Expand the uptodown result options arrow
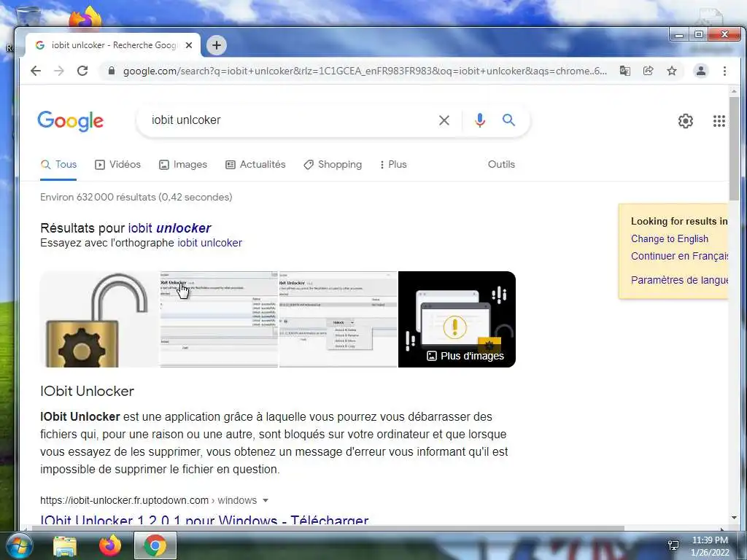Image resolution: width=747 pixels, height=560 pixels. 266,500
